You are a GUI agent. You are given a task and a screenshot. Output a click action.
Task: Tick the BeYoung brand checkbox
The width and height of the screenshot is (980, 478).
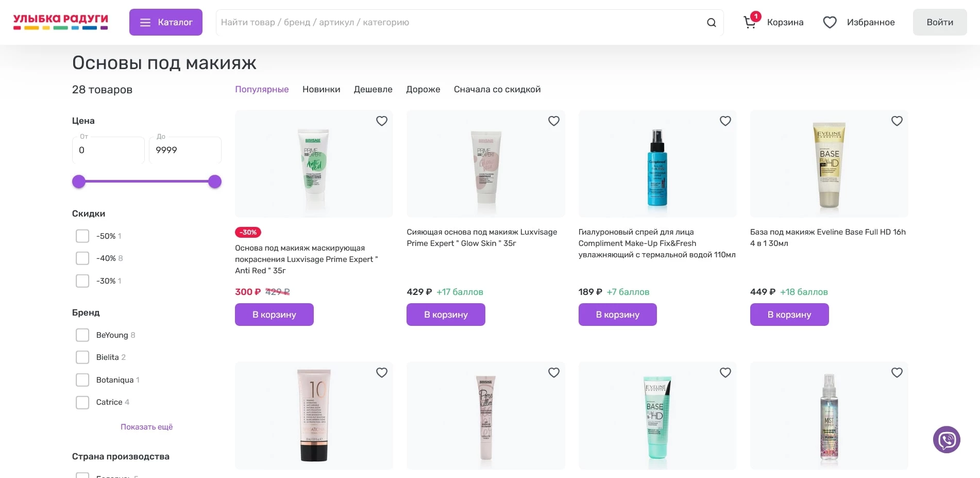point(82,335)
